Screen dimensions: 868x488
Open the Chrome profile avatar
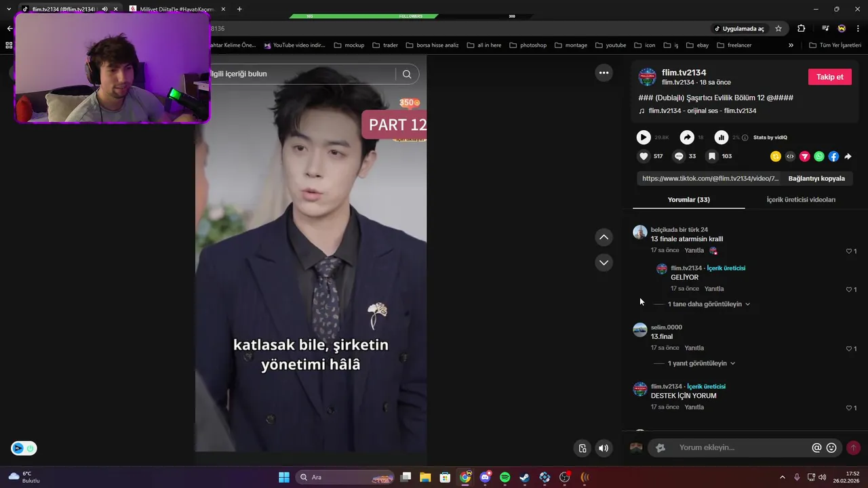(x=842, y=28)
